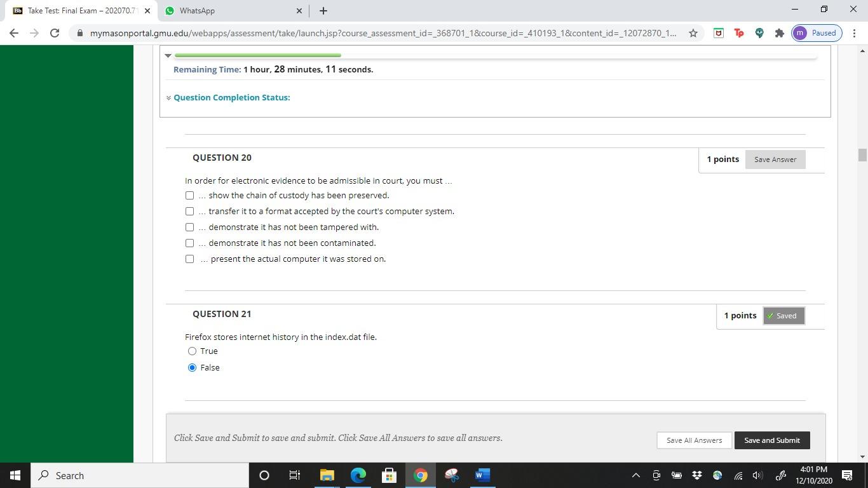Click inside the address bar
The image size is (868, 488).
pyautogui.click(x=381, y=33)
